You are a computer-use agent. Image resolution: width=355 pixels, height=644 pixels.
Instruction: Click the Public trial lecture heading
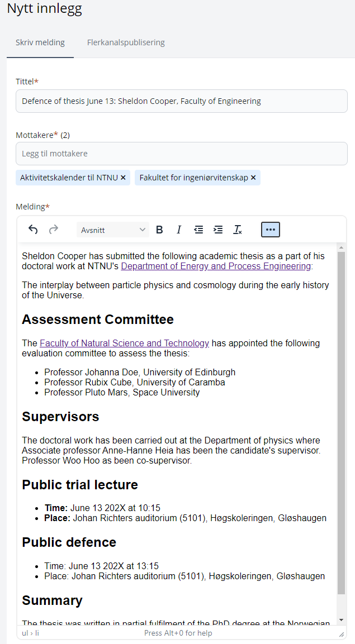pos(80,485)
